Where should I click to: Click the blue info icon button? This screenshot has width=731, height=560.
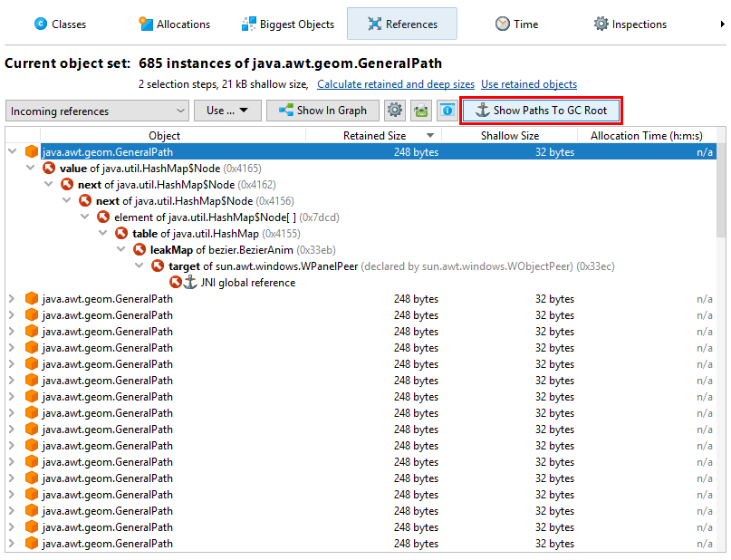click(447, 111)
